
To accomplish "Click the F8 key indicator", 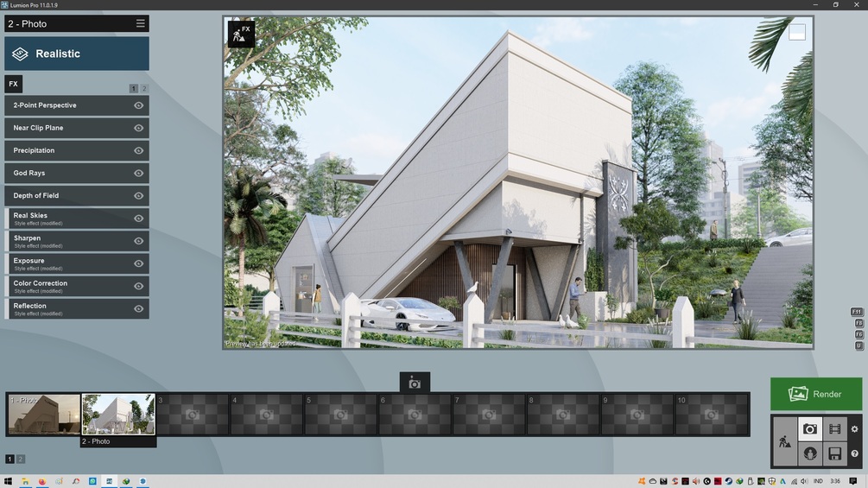I will coord(859,323).
